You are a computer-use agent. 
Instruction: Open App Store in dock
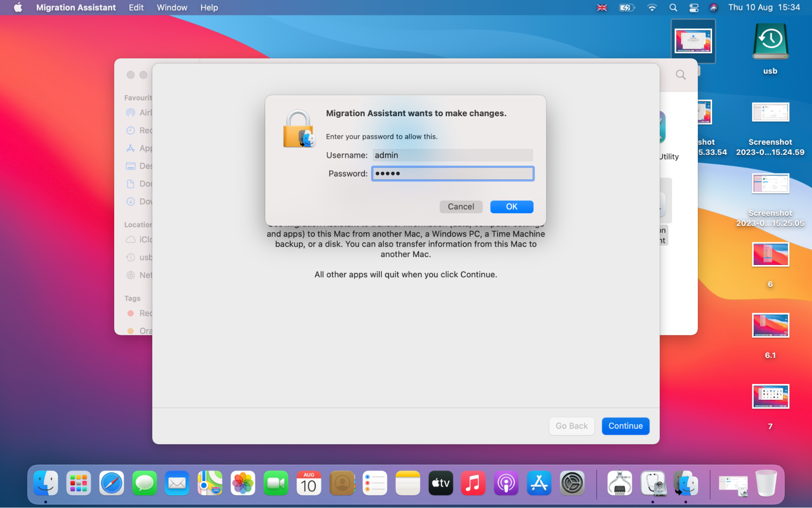539,483
